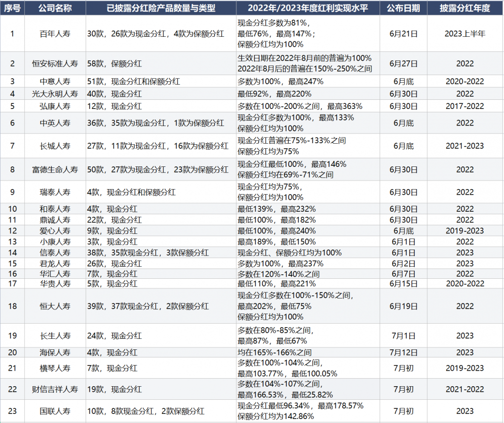Click the 多数为100%，最高247% cell

307,81
